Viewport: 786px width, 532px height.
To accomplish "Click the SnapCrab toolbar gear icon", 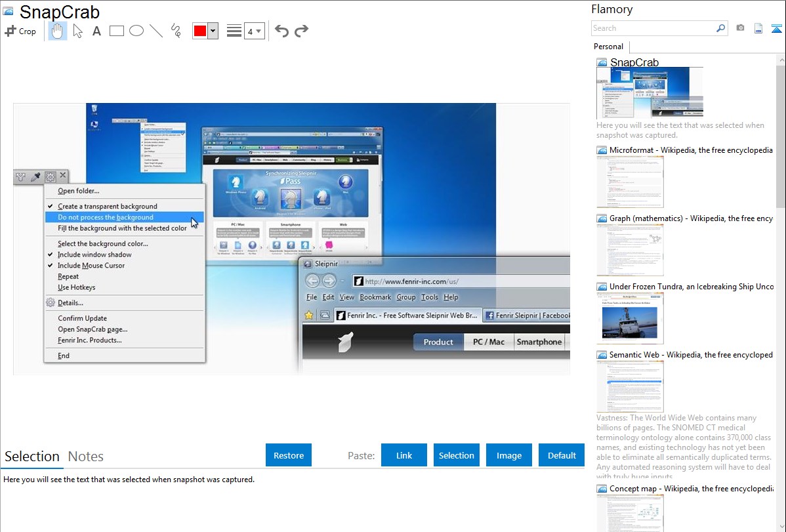I will coord(50,176).
